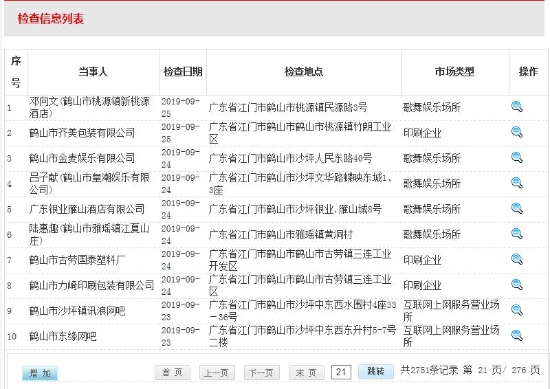550x389 pixels.
Task: Open details for 广东银业雁山酒店有限公司
Action: pos(517,208)
